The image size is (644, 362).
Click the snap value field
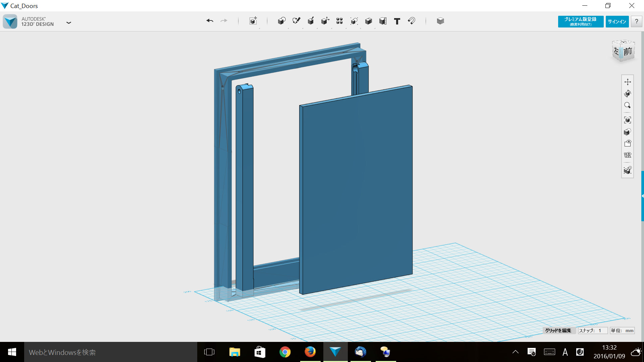[x=593, y=330]
